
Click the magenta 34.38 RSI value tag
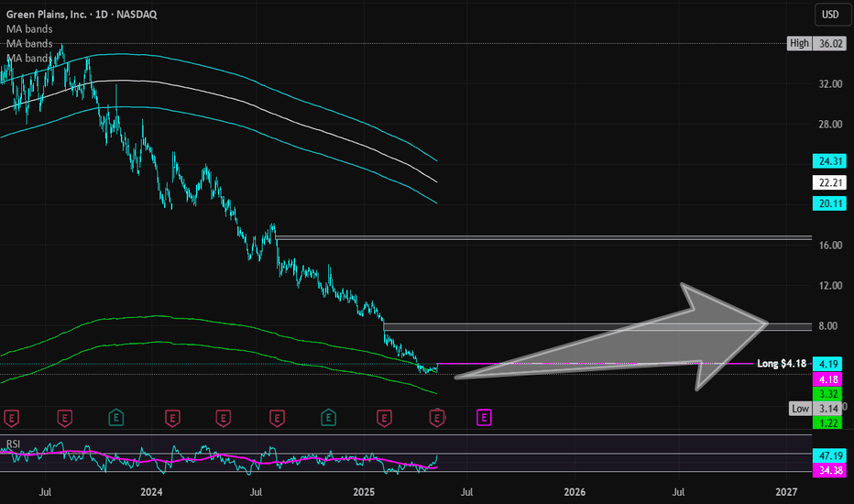click(x=829, y=470)
